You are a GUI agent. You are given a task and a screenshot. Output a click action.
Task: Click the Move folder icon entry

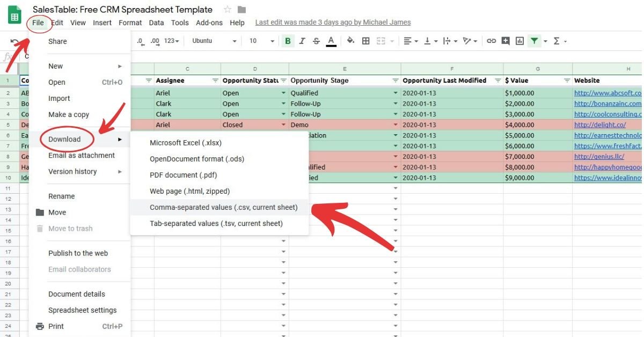click(x=40, y=213)
